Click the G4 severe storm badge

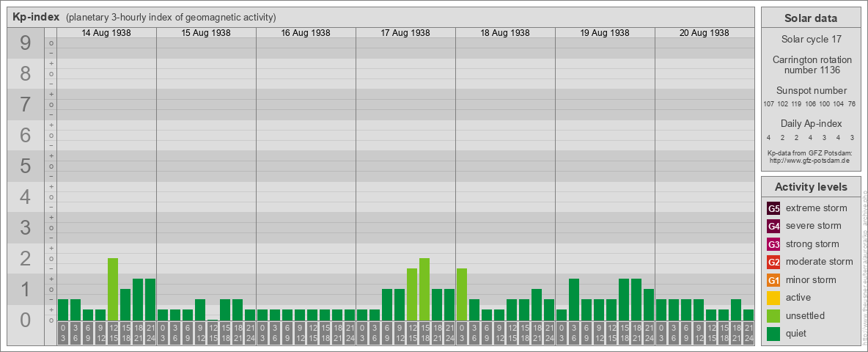(x=774, y=227)
